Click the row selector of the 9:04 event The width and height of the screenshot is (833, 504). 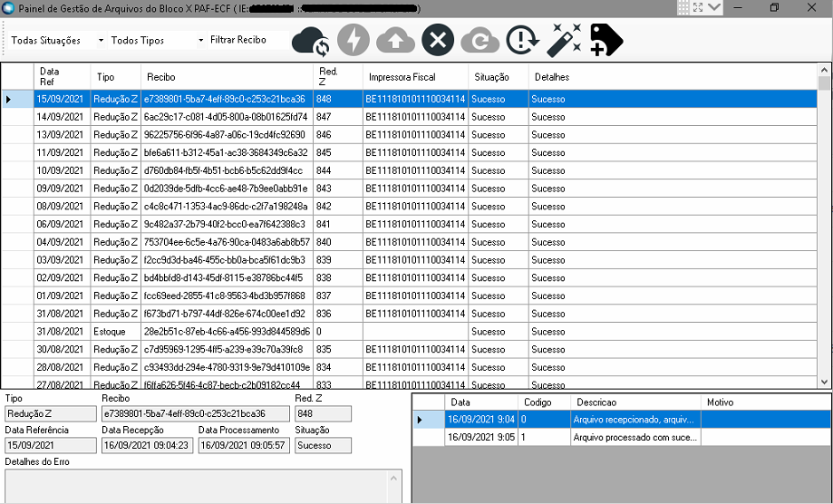click(x=429, y=420)
